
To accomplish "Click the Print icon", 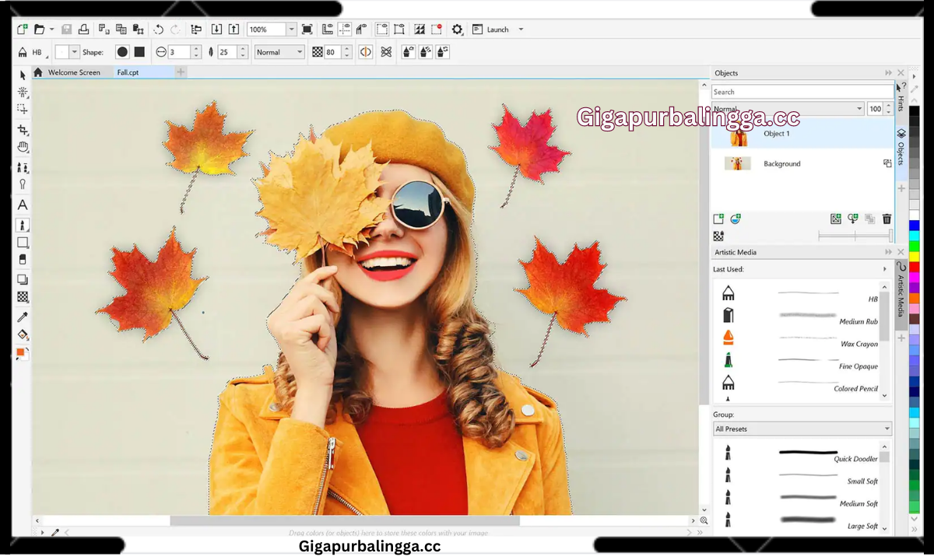I will pyautogui.click(x=83, y=30).
